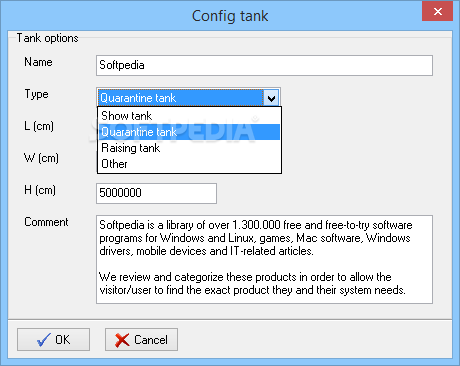The image size is (460, 366).
Task: Click the Cancel button
Action: click(x=141, y=339)
